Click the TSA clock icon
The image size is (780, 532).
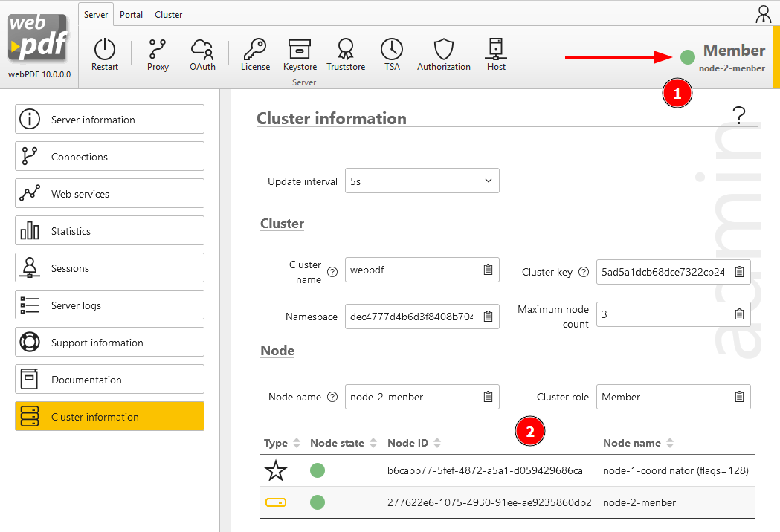(392, 53)
